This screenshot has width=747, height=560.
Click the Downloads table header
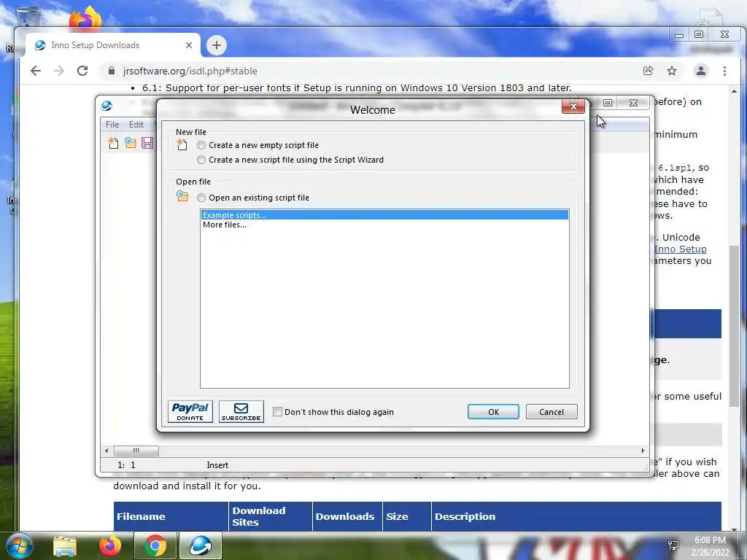tap(348, 516)
